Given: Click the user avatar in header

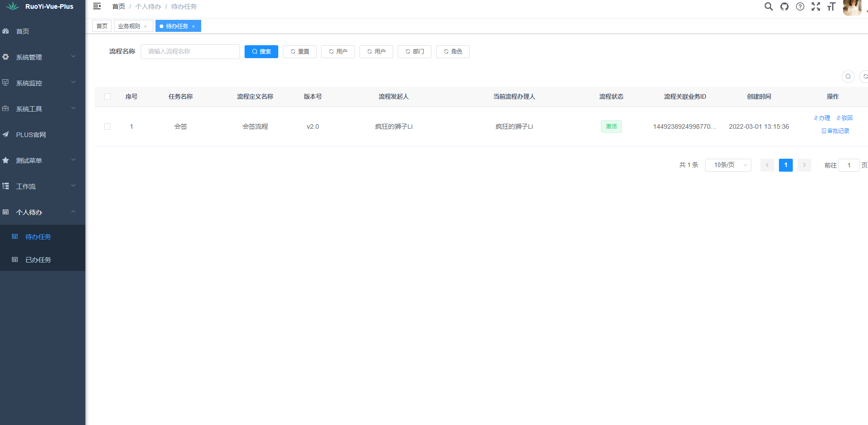Looking at the screenshot, I should click(852, 7).
